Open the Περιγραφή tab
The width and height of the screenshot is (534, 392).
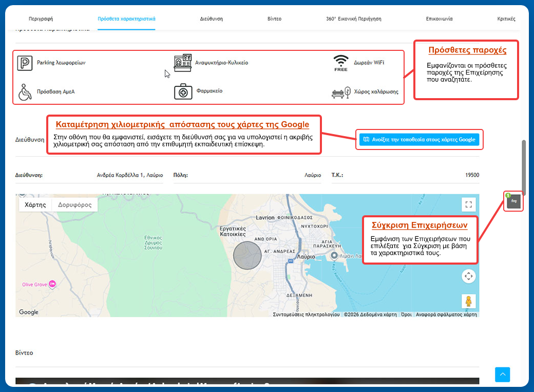pos(41,18)
